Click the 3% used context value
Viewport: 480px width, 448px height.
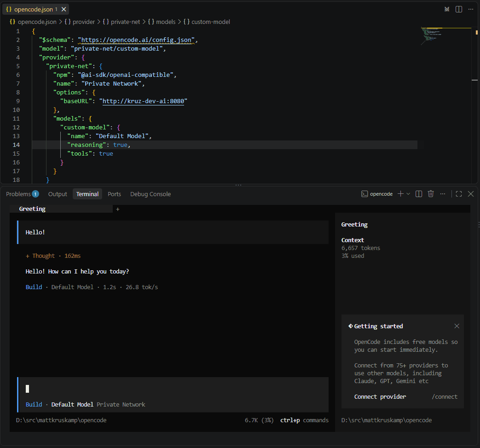point(353,256)
